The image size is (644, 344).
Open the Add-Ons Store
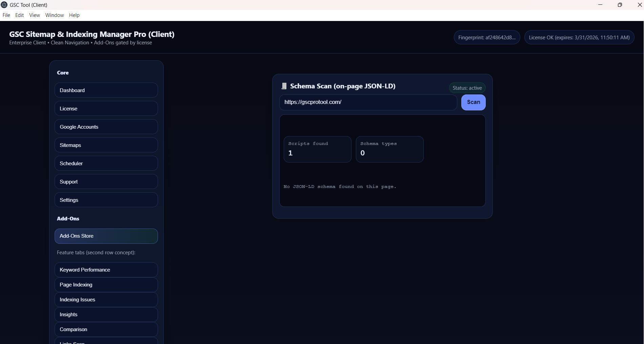coord(106,236)
